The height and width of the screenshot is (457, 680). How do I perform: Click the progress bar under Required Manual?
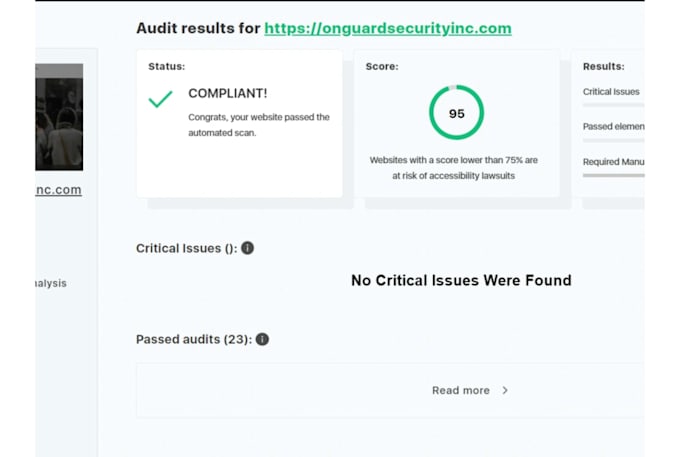(613, 175)
